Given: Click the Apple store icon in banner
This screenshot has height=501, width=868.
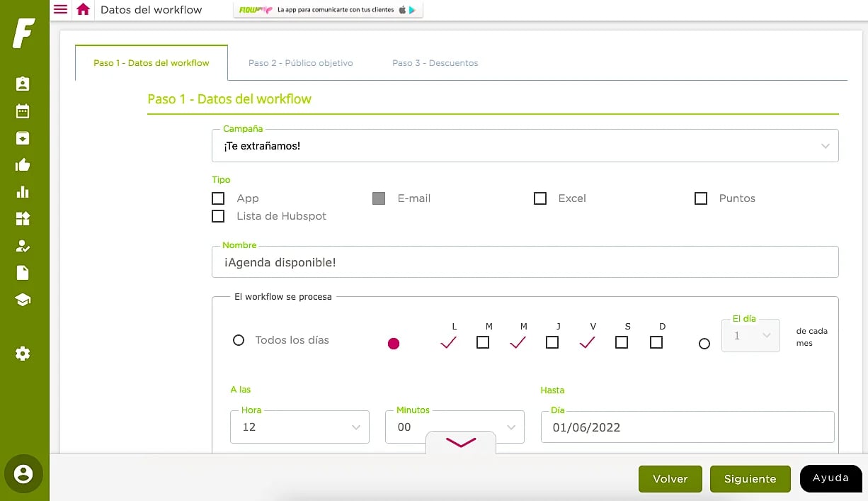Looking at the screenshot, I should tap(402, 10).
